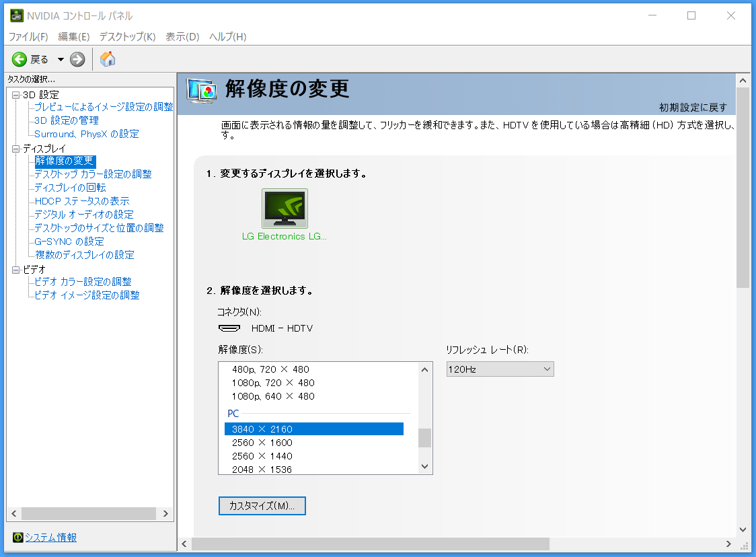This screenshot has width=756, height=557.
Task: Click the HDMI - HDTV connector text
Action: click(x=282, y=328)
